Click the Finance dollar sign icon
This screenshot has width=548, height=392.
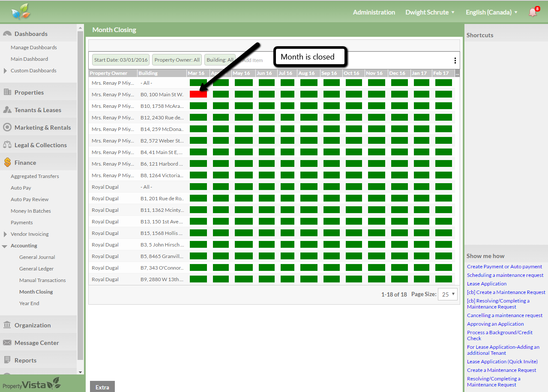pos(7,162)
